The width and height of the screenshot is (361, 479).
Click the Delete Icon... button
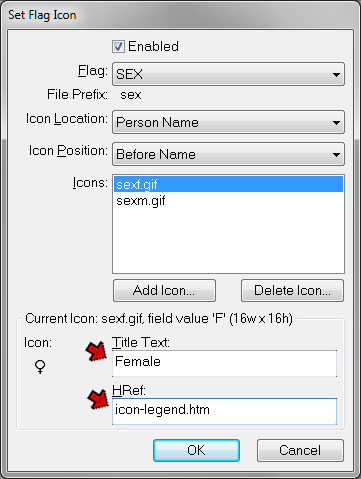click(x=292, y=291)
